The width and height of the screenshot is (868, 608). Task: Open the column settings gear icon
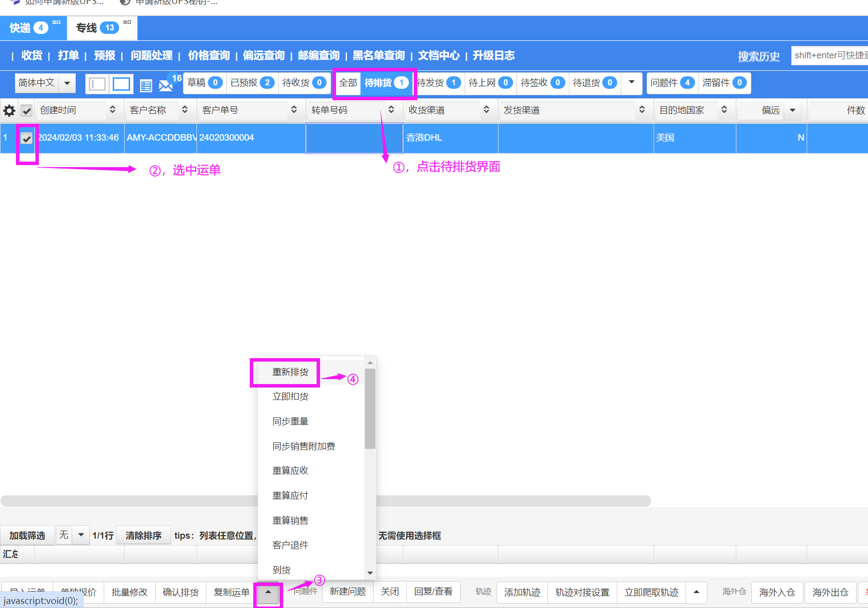click(x=9, y=110)
